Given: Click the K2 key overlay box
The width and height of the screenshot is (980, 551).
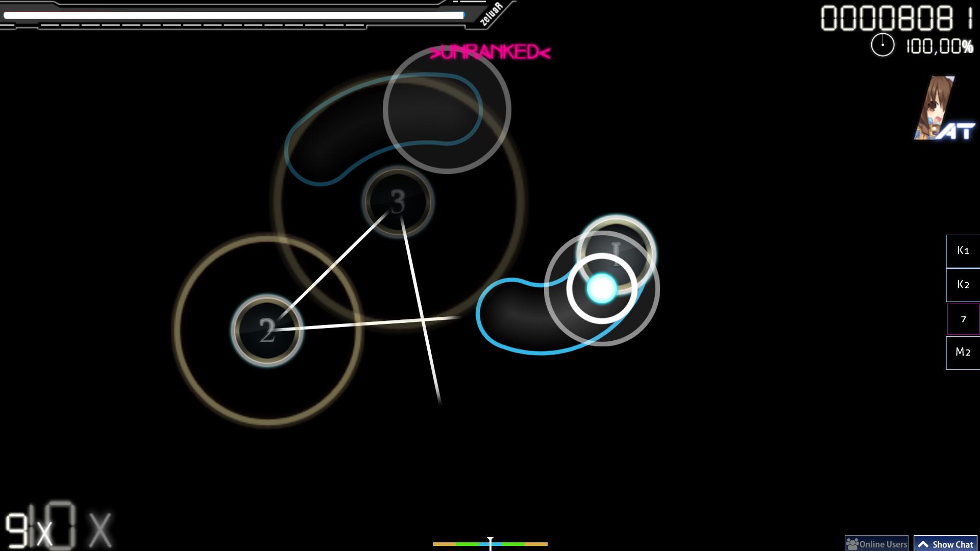Looking at the screenshot, I should click(963, 285).
